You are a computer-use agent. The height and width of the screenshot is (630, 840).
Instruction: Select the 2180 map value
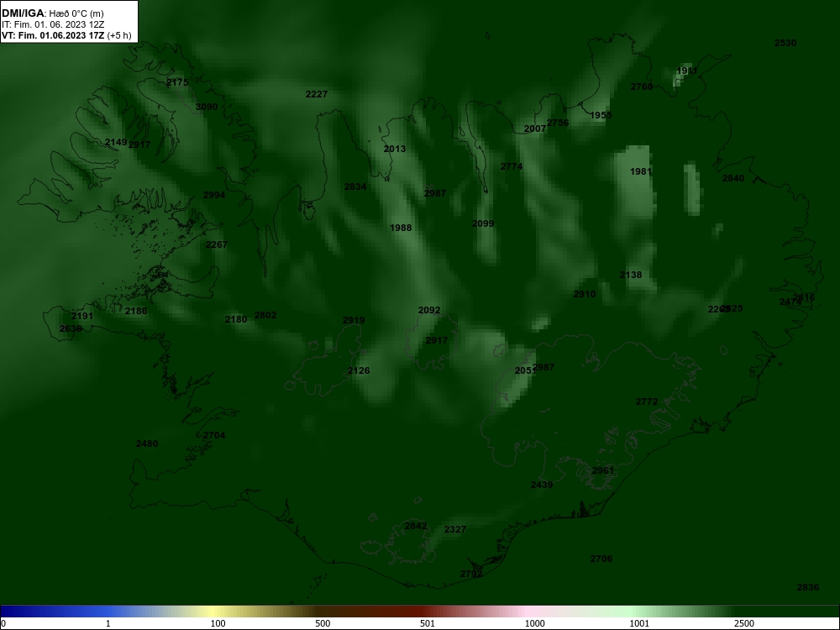[x=236, y=319]
